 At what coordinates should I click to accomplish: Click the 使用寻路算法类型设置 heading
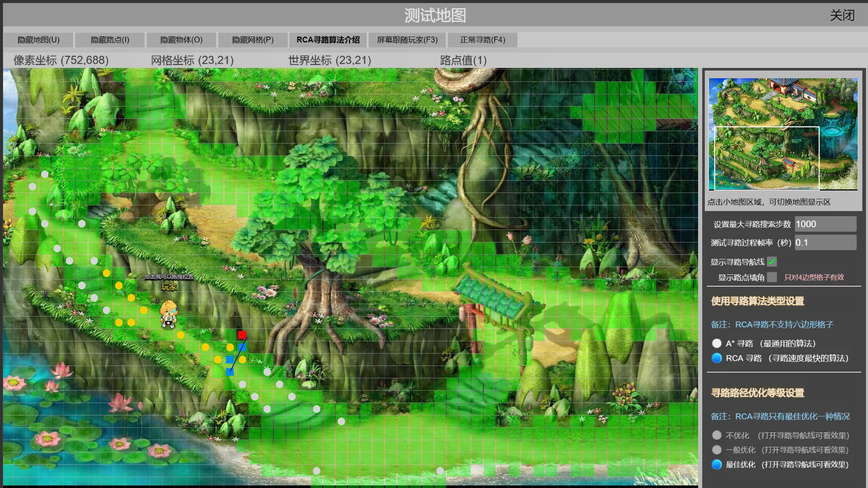(757, 301)
